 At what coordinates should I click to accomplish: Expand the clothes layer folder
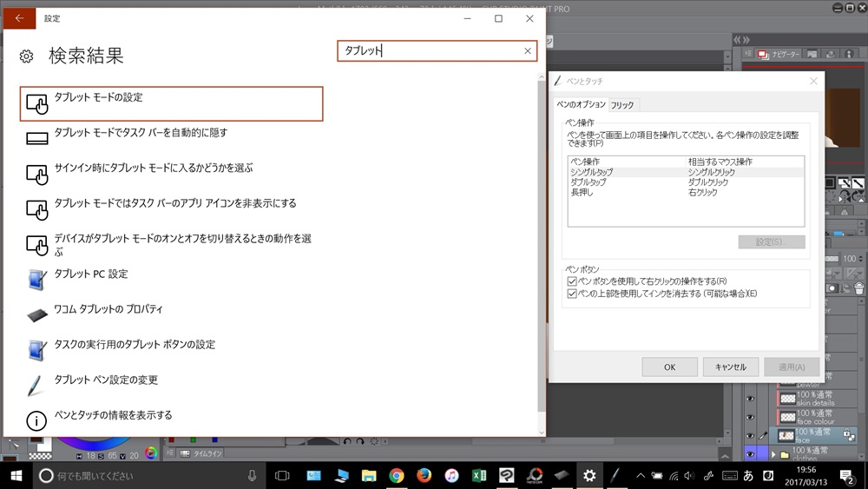click(773, 453)
